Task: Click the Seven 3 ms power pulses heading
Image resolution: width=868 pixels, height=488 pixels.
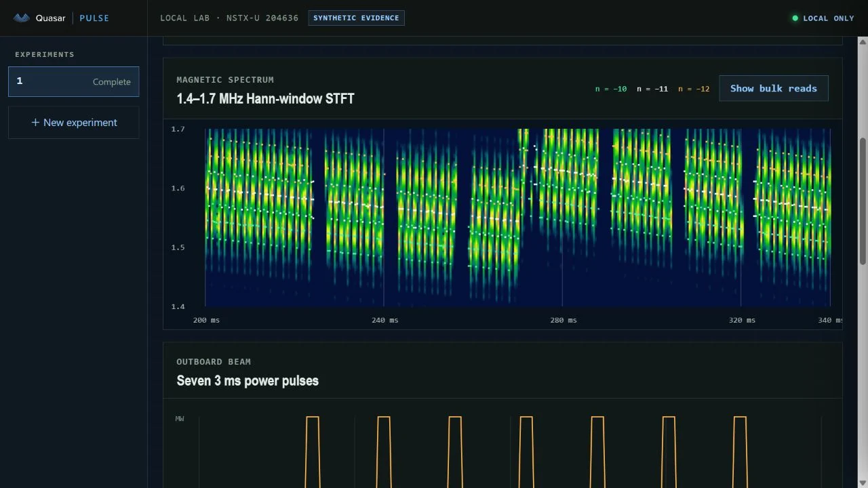Action: pyautogui.click(x=248, y=381)
